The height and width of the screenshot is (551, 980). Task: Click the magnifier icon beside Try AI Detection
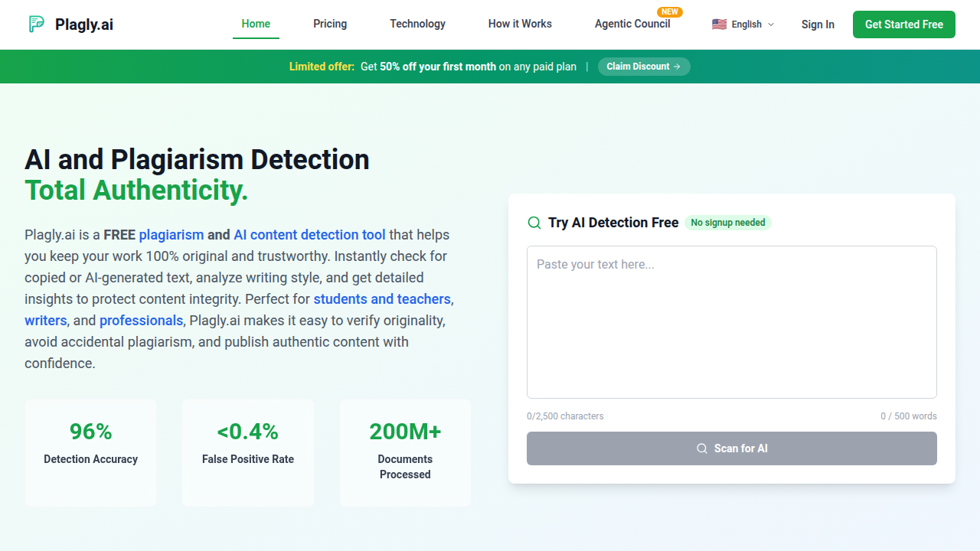coord(534,223)
